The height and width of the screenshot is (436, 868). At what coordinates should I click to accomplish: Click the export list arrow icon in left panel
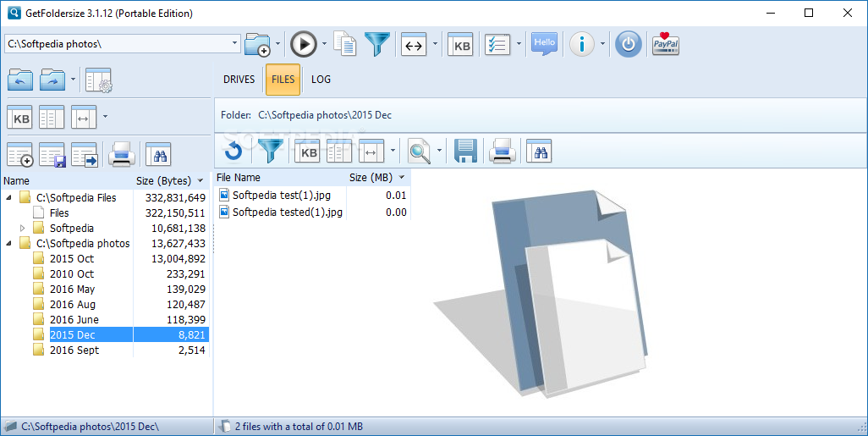pos(84,155)
